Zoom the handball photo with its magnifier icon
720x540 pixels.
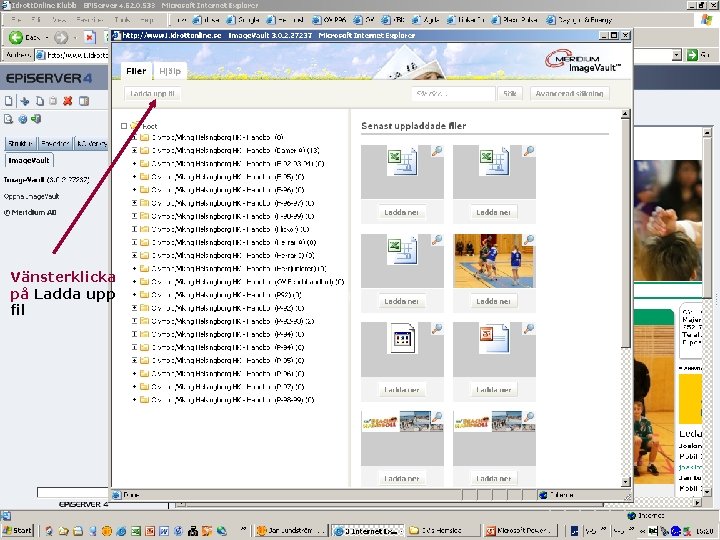click(529, 239)
